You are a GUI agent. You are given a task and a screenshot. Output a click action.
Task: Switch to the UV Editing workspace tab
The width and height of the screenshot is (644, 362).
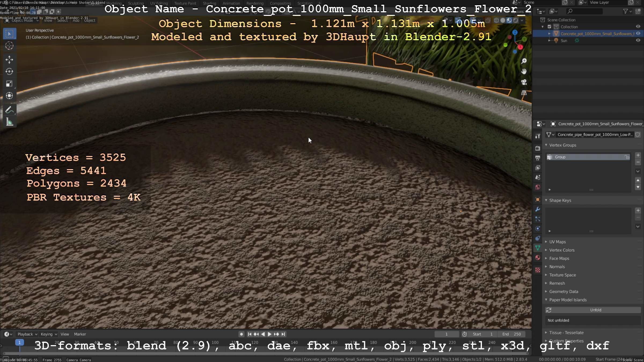click(159, 3)
